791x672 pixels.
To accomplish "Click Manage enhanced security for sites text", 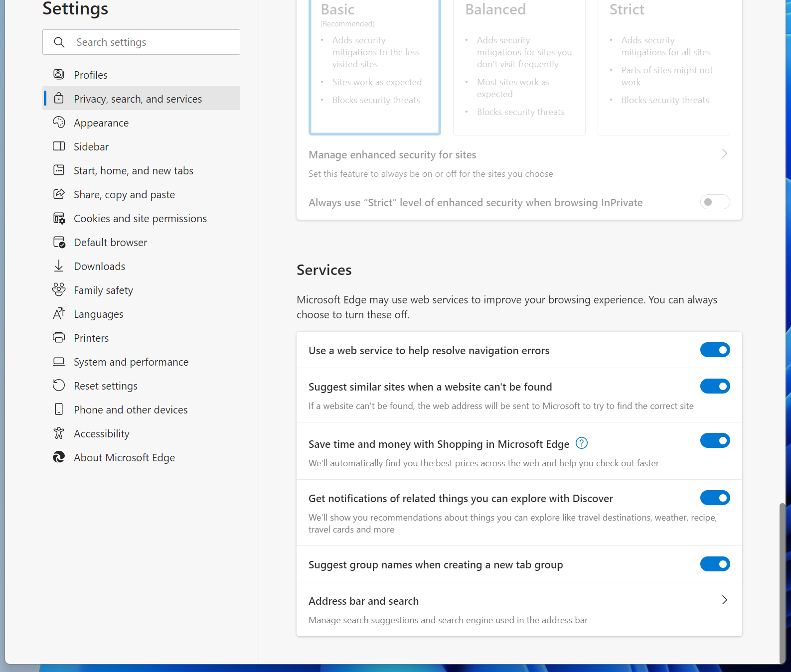I will [392, 154].
